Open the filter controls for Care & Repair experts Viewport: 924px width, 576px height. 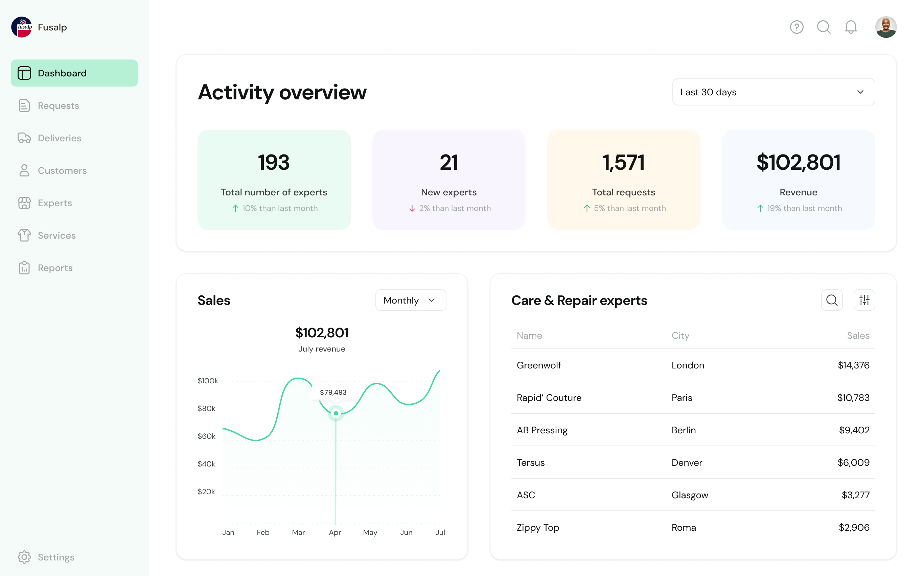tap(864, 300)
